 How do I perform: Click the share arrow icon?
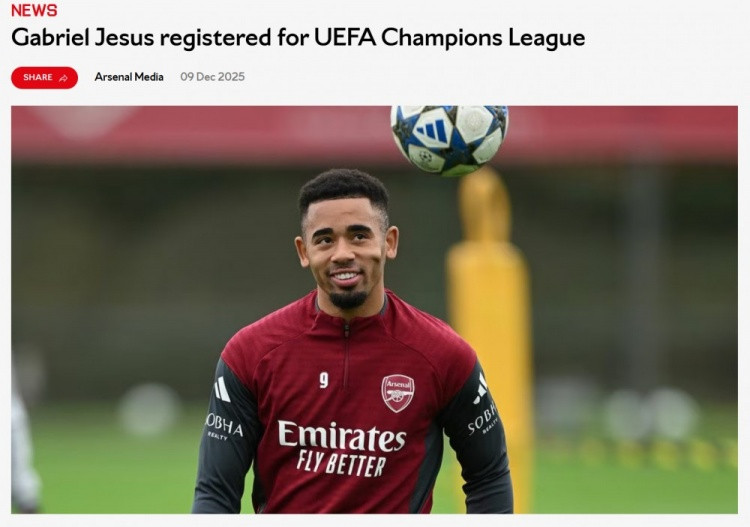[63, 78]
